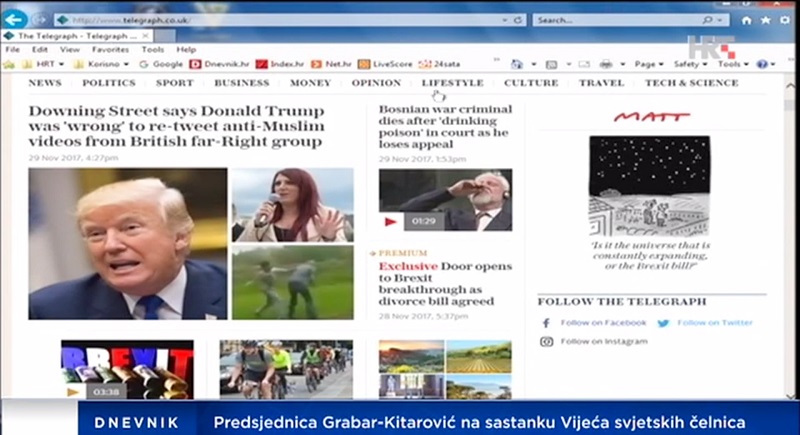Go to the SPORT section
Viewport: 800px width, 435px height.
coord(174,83)
